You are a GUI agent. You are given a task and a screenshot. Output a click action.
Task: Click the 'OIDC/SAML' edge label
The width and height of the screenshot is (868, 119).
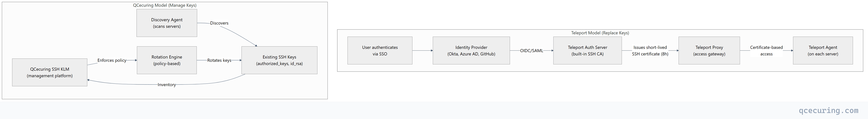tap(531, 51)
